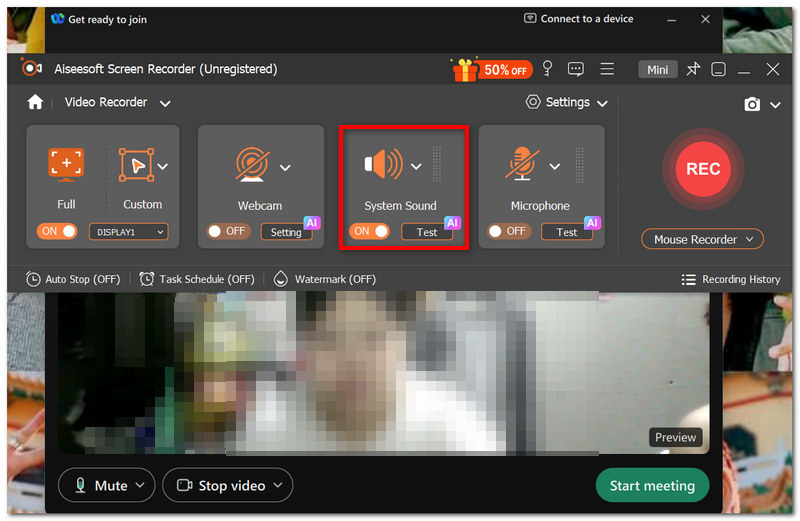Toggle the Webcam OFF switch
800x521 pixels.
coord(228,231)
